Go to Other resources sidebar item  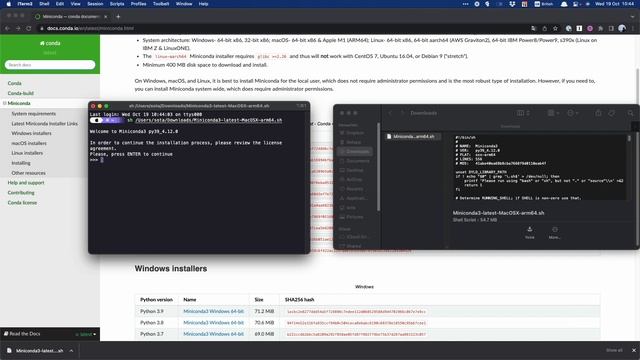click(x=29, y=173)
